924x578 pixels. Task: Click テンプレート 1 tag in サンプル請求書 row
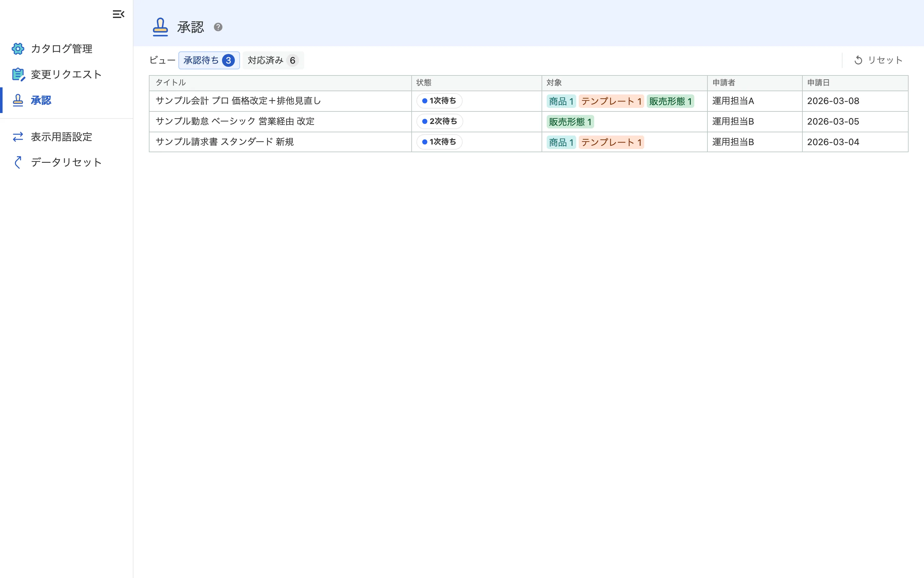point(611,143)
